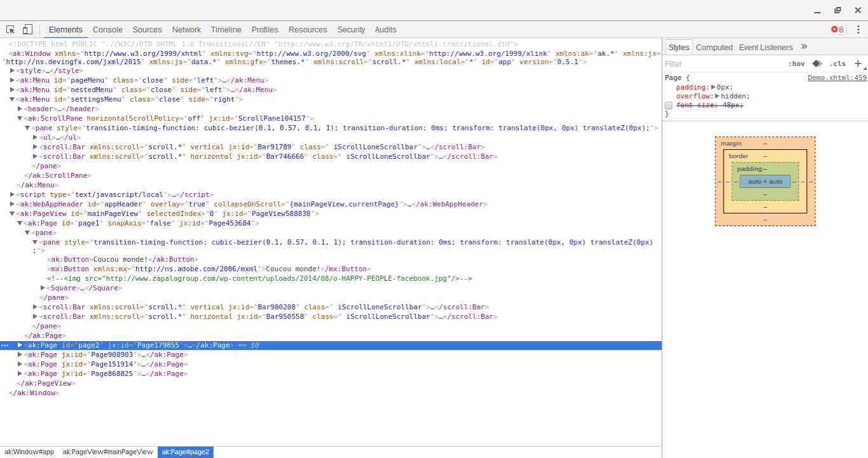
Task: Collapse the ak:PageView mainPageView node
Action: pyautogui.click(x=12, y=213)
